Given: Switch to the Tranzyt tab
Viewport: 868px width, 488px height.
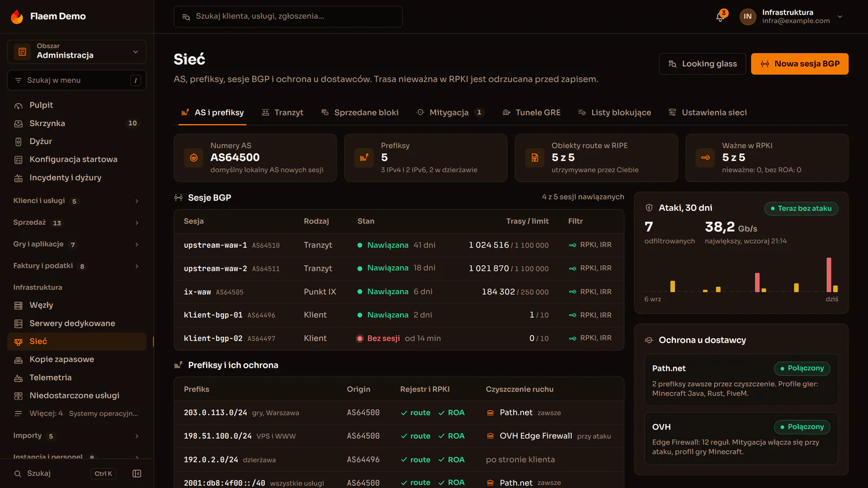Looking at the screenshot, I should [x=282, y=113].
